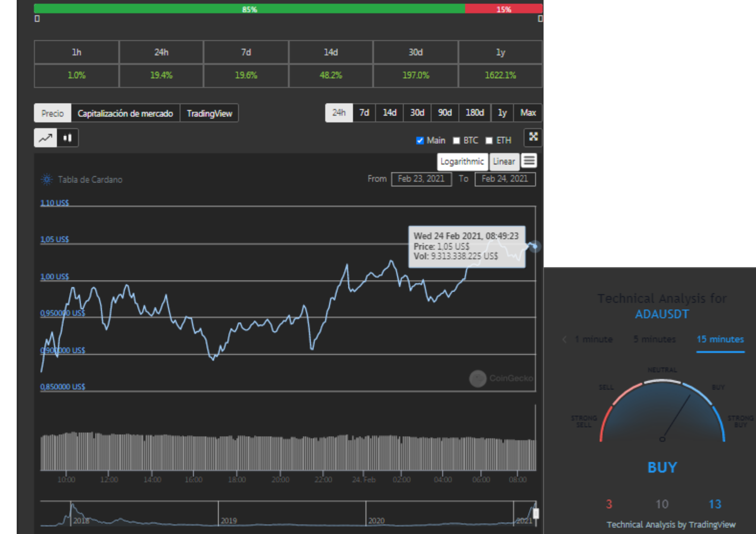
Task: Switch to Linear scale
Action: point(504,162)
